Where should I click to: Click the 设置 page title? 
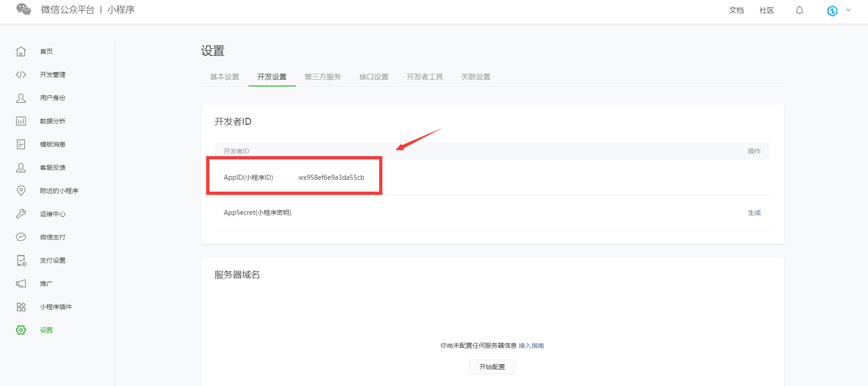213,51
